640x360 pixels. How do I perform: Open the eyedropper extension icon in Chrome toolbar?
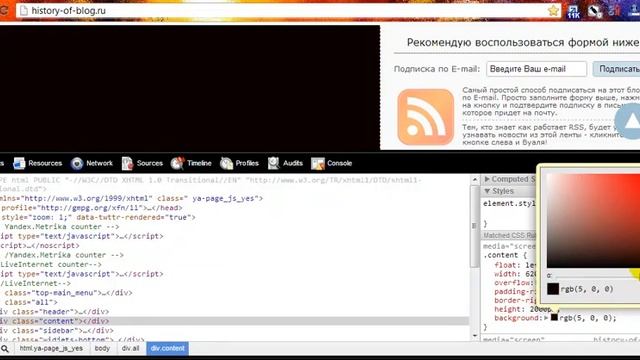(x=594, y=11)
